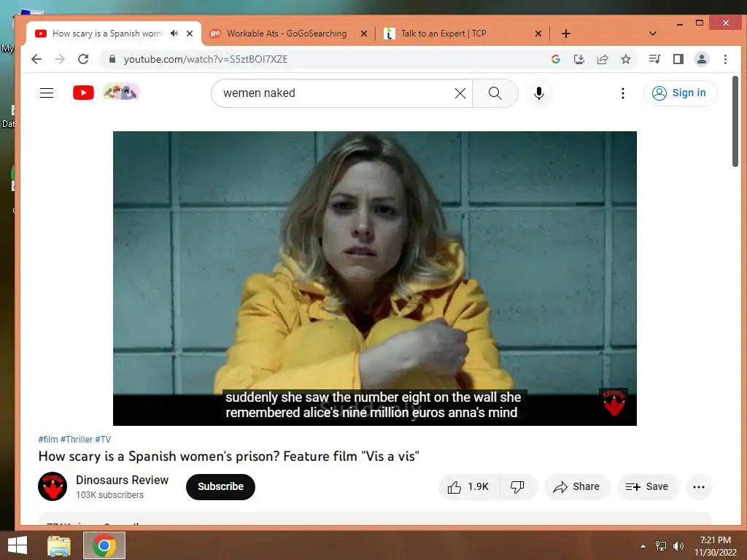Open the Chrome profile avatar
This screenshot has width=747, height=560.
point(702,59)
